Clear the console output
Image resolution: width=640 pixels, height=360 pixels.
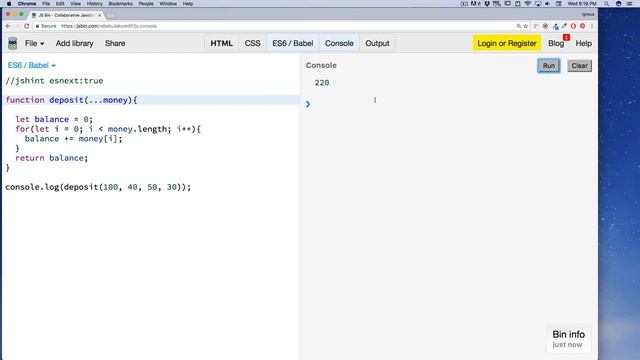pos(579,66)
